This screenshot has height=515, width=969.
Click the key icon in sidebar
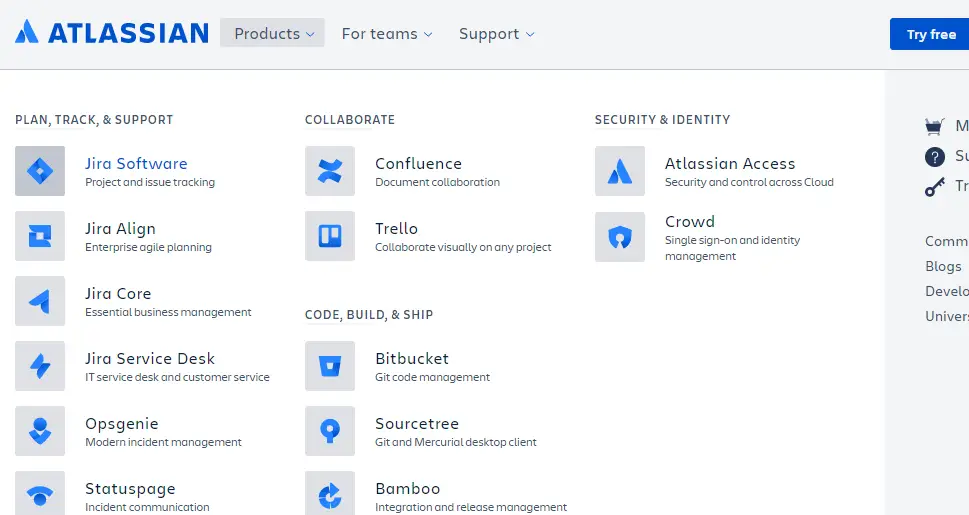click(x=935, y=186)
